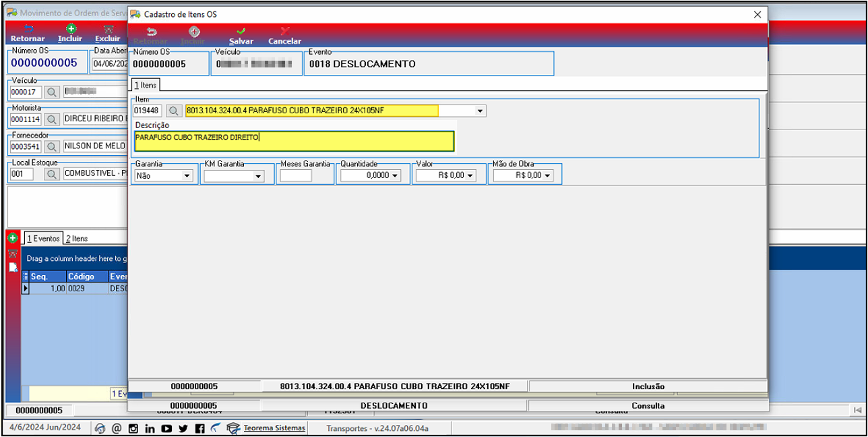Viewport: 868px width, 437px height.
Task: Click the Seq. column header in the events grid
Action: [x=47, y=276]
